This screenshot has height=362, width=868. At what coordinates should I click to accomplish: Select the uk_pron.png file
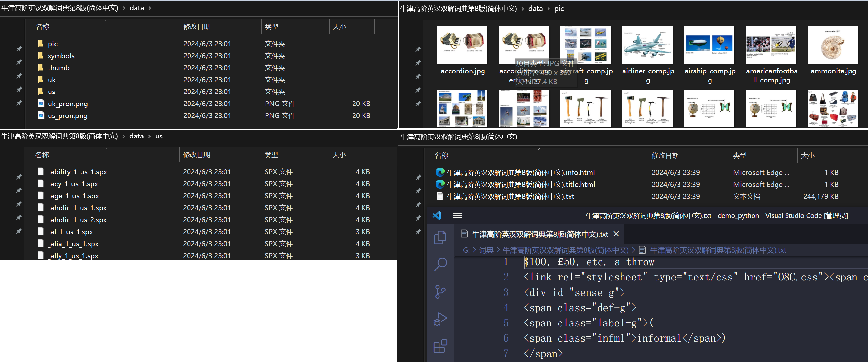pyautogui.click(x=67, y=104)
